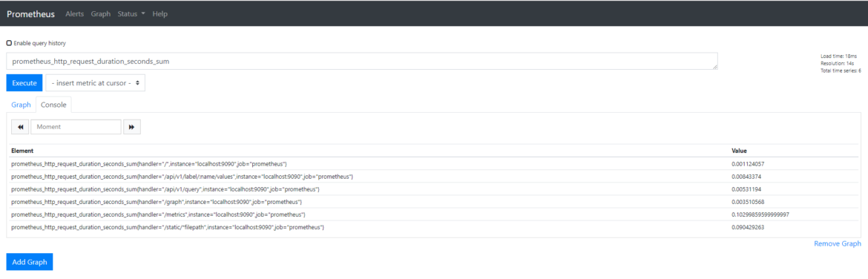Select the /api/v1/label/:name/values series row
Image resolution: width=868 pixels, height=279 pixels.
coord(433,177)
